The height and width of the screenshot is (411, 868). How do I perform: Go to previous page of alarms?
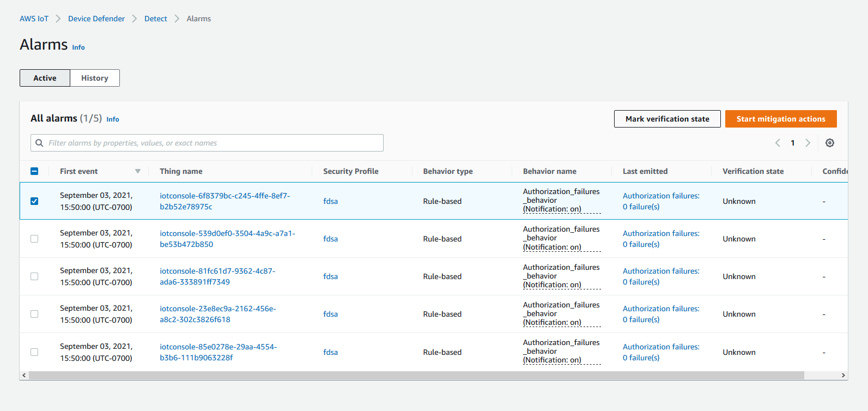tap(778, 143)
